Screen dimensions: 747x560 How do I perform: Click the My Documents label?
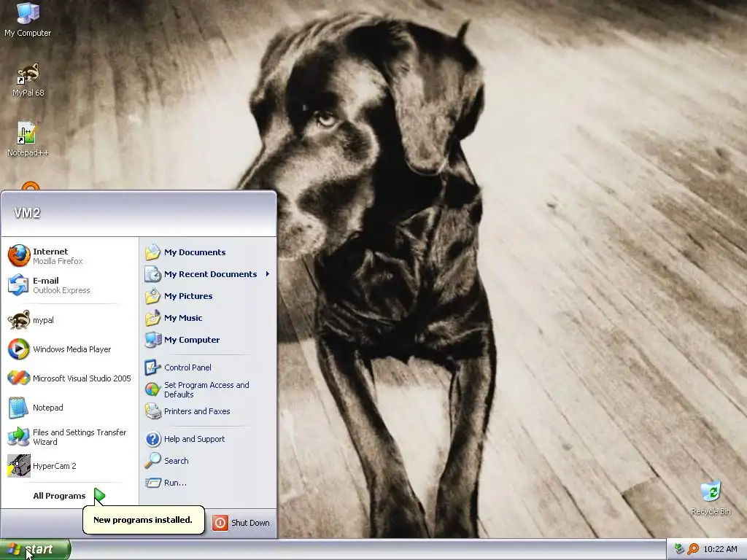pos(195,252)
